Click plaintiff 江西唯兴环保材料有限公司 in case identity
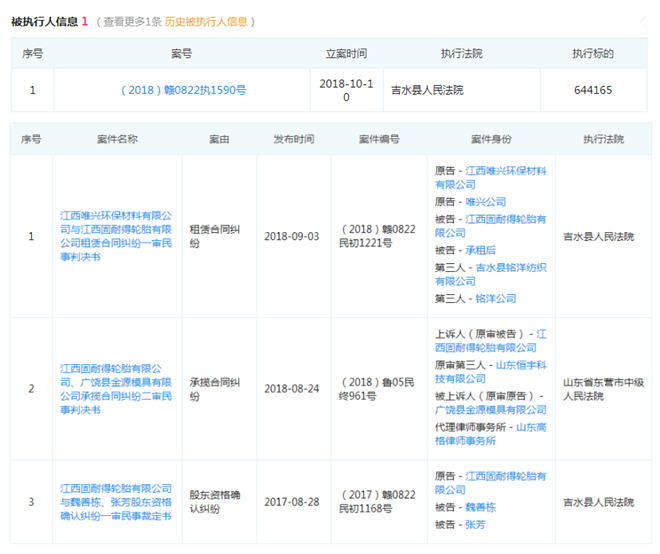660x554 pixels. tap(491, 178)
